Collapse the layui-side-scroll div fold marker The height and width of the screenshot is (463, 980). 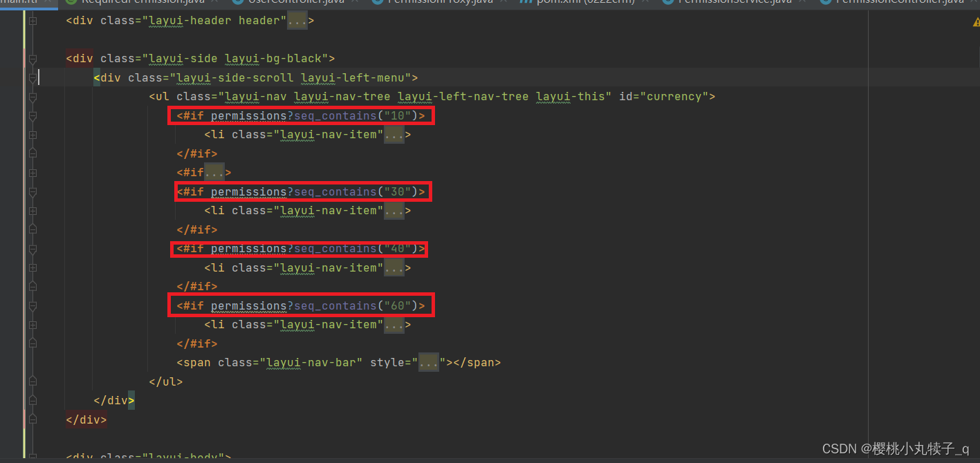click(x=33, y=79)
